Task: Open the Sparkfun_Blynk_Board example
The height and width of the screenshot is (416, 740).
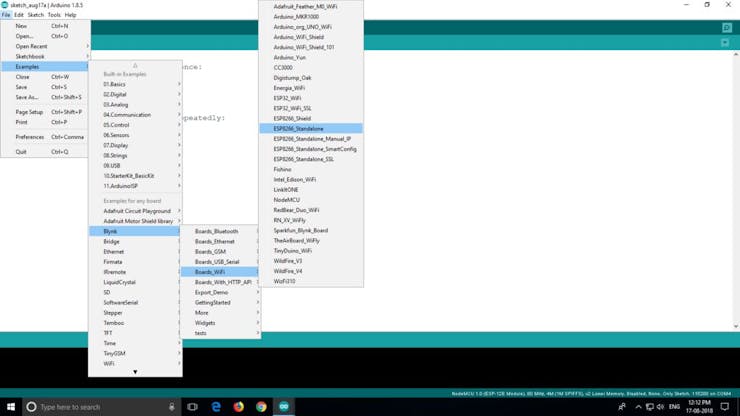Action: [311, 230]
